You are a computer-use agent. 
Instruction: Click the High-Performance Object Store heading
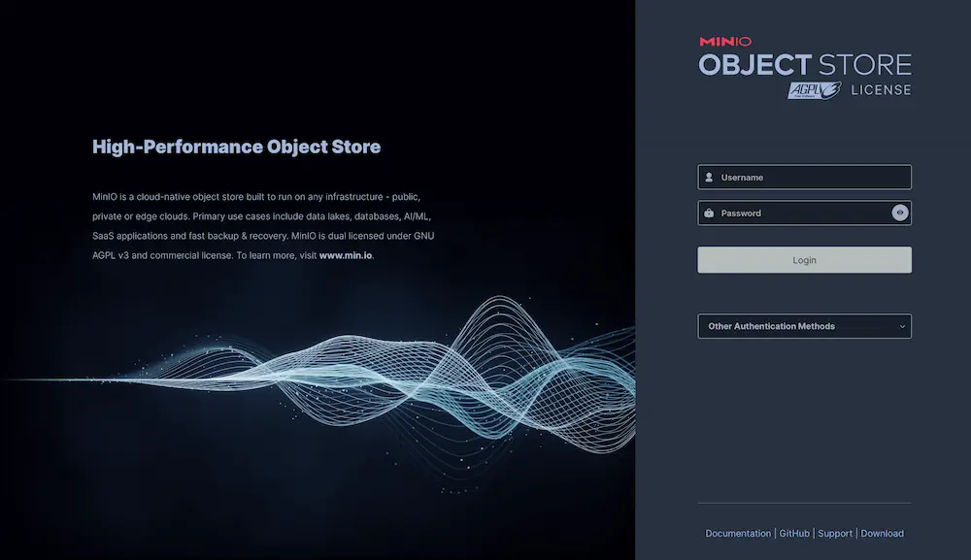236,148
